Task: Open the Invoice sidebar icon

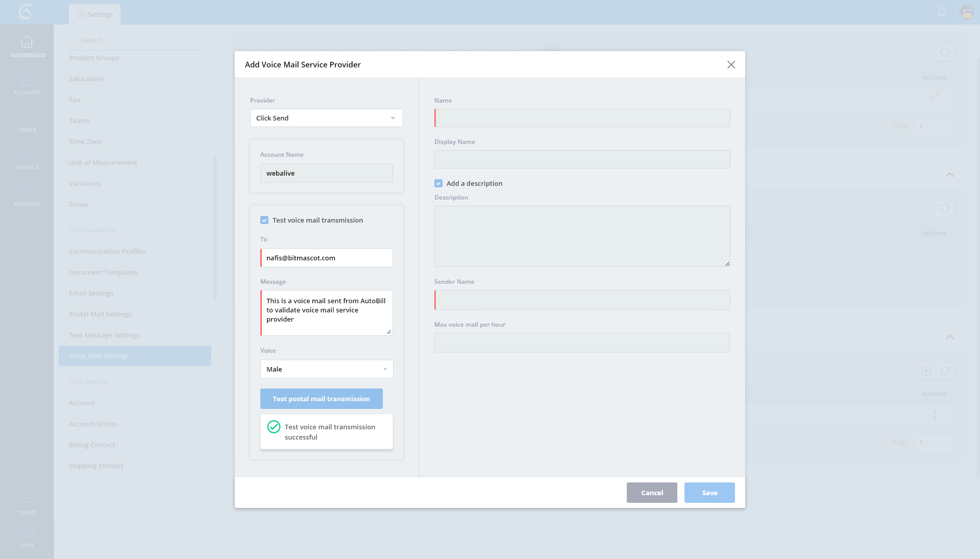Action: point(27,154)
